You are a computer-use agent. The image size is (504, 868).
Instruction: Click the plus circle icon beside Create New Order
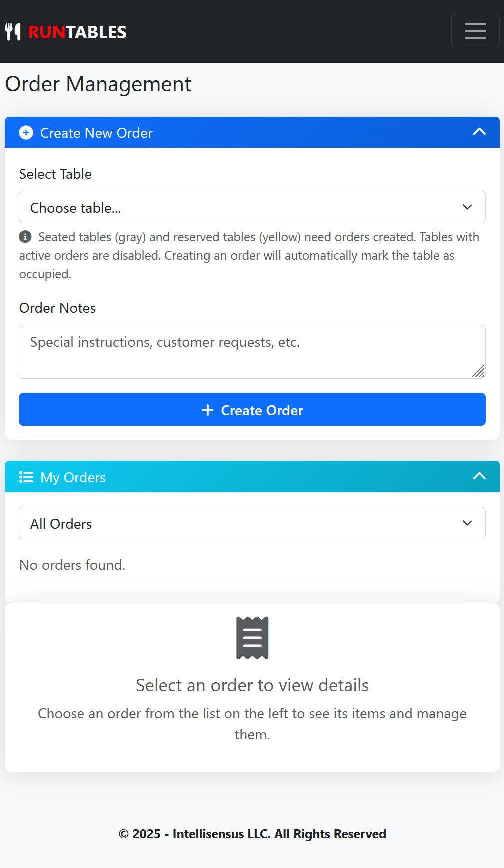[26, 133]
